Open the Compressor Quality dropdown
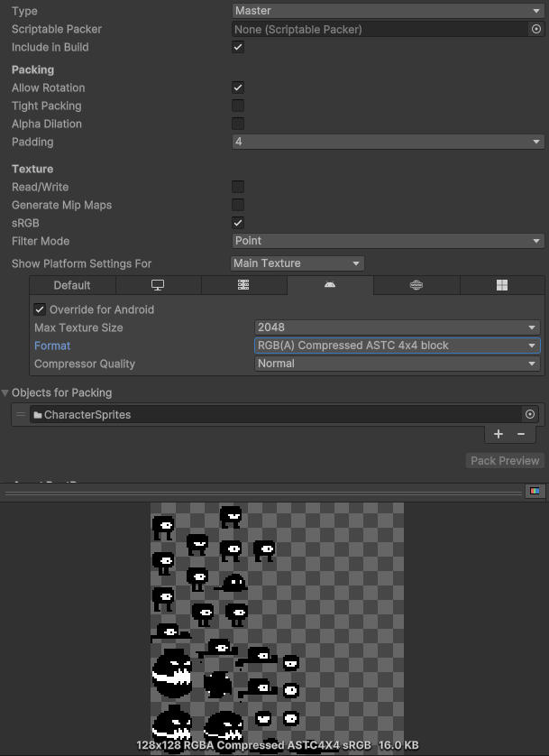 [x=398, y=364]
